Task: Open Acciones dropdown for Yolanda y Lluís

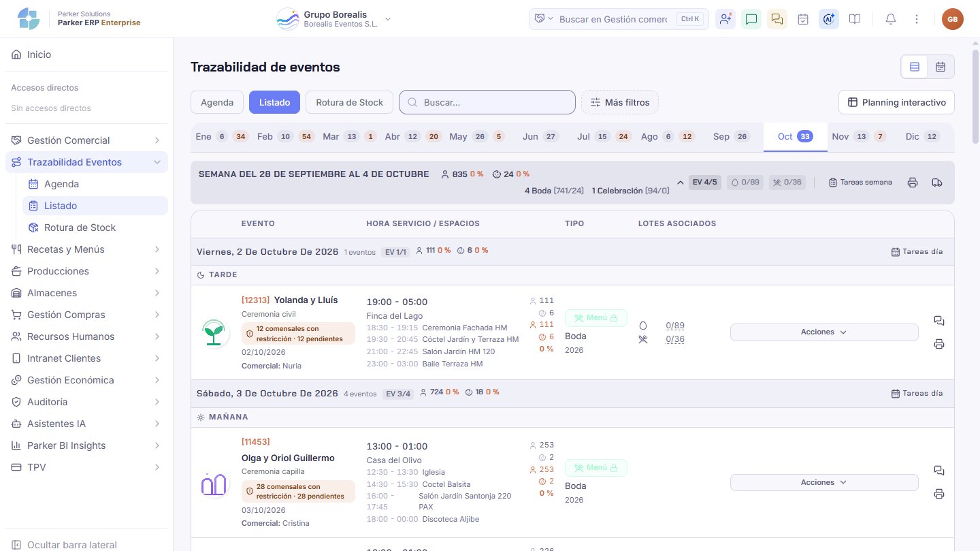Action: coord(824,332)
